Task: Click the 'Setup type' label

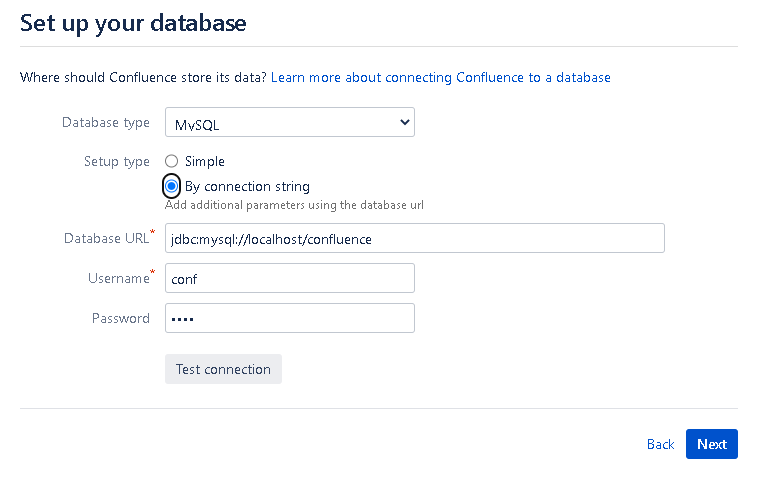Action: pos(117,162)
